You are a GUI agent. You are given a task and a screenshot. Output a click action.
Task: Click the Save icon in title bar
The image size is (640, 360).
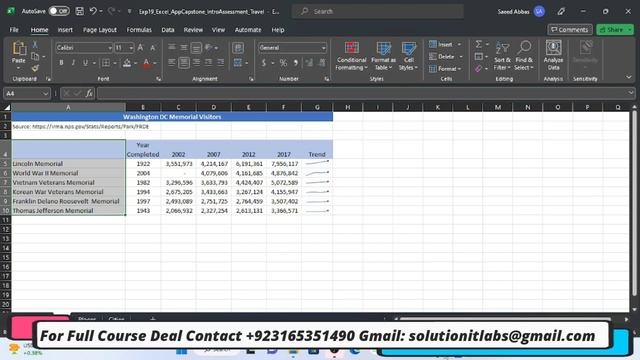tap(80, 11)
